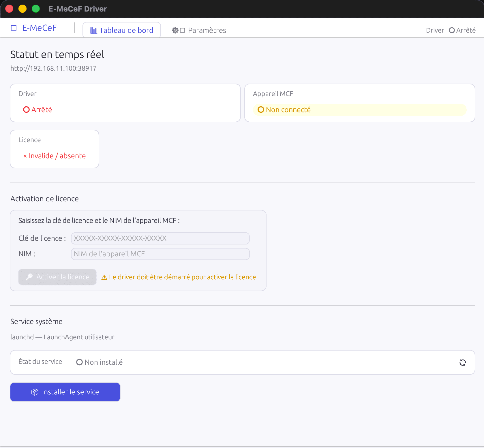Click the Arrêté text in Driver card
Screen dimensions: 484x448
click(x=42, y=110)
